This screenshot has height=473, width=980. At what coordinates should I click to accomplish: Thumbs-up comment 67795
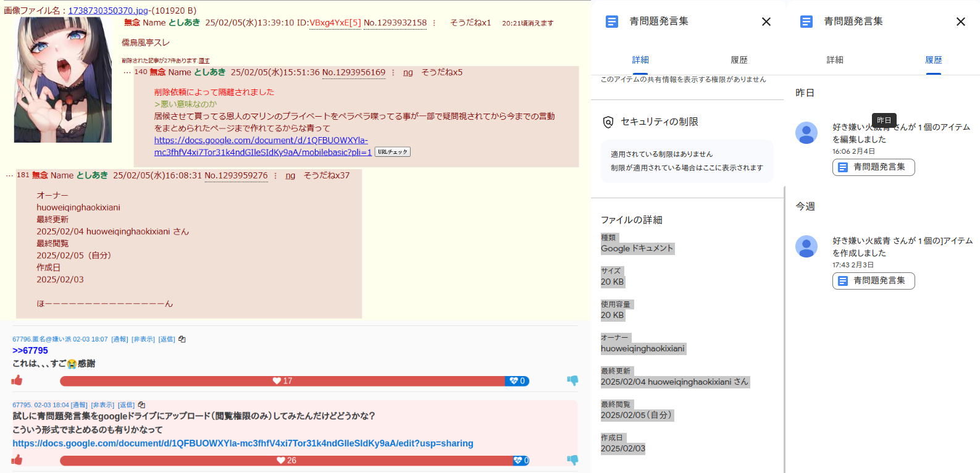tap(17, 460)
